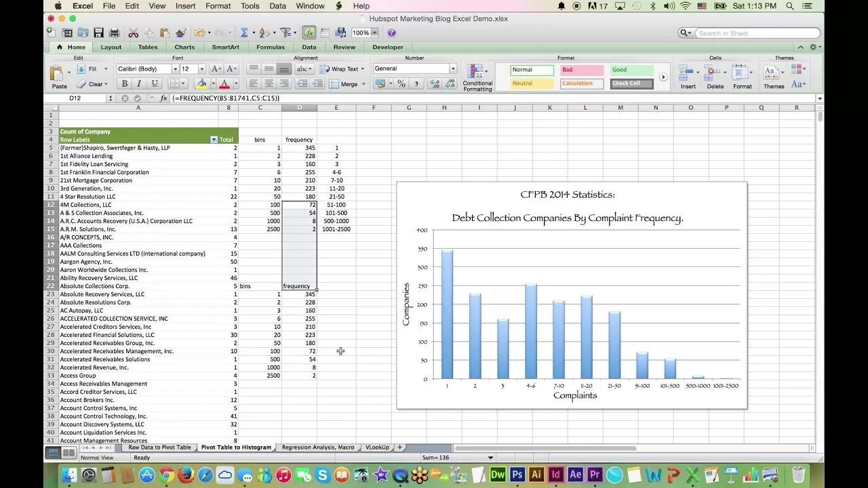Click the Decrease Indent icon

(x=301, y=83)
